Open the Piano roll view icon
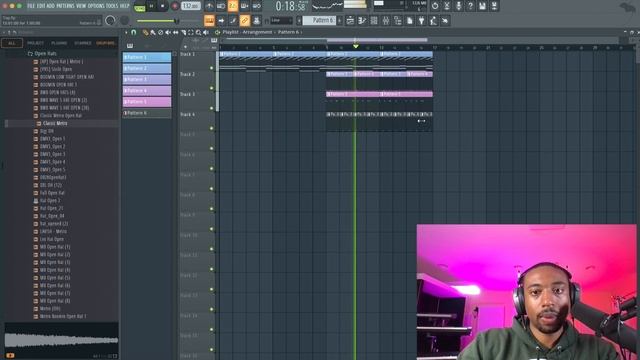Screen dimensions: 640x360 pyautogui.click(x=362, y=20)
